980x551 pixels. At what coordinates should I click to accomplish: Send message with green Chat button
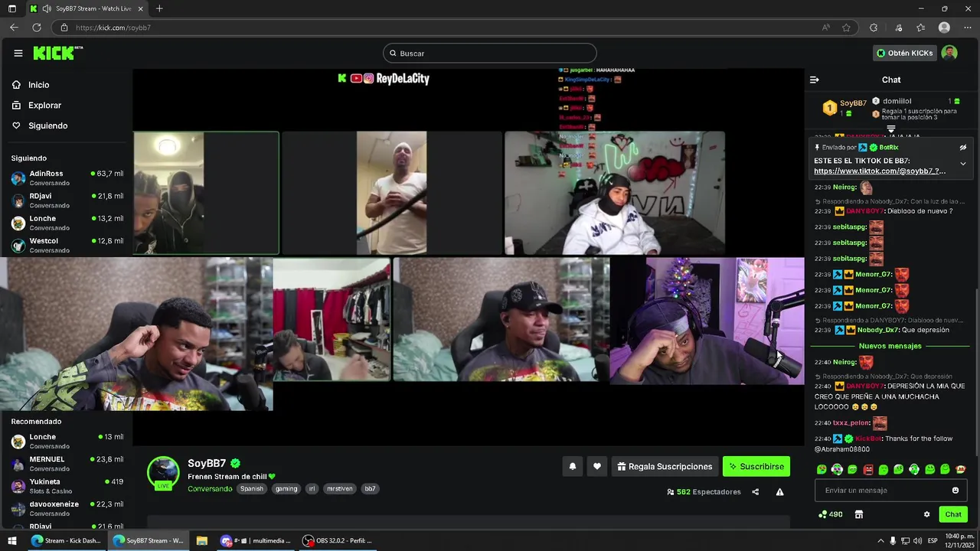953,514
